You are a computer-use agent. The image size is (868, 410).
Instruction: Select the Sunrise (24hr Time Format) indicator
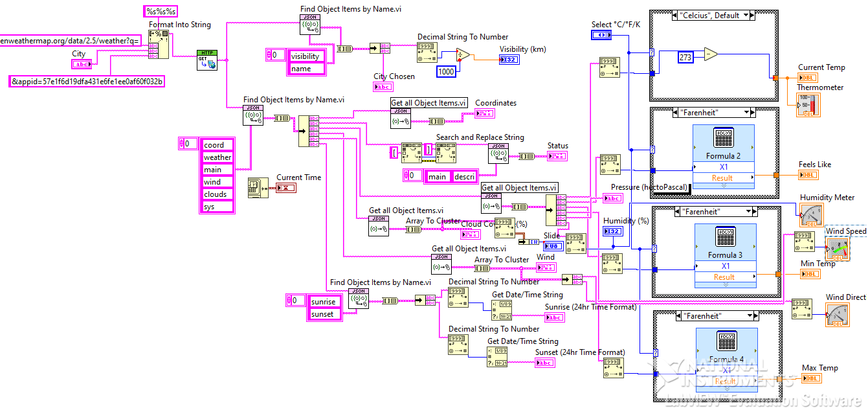pyautogui.click(x=555, y=317)
